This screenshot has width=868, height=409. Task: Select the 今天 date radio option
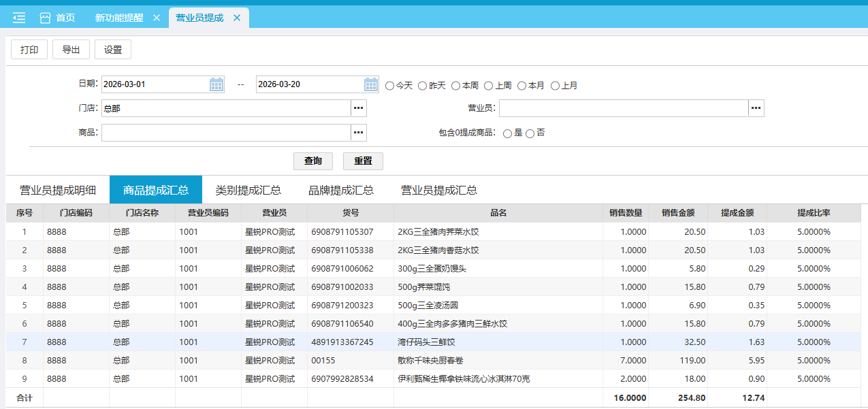point(390,86)
